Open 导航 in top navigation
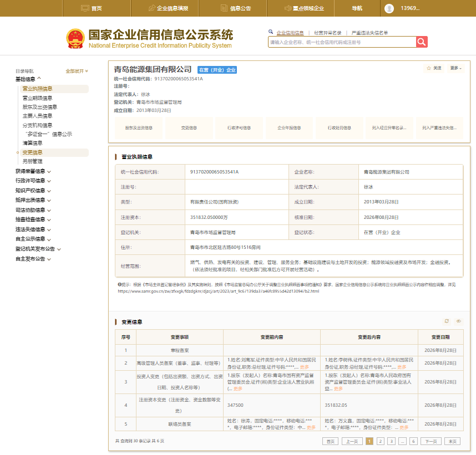 tap(357, 8)
